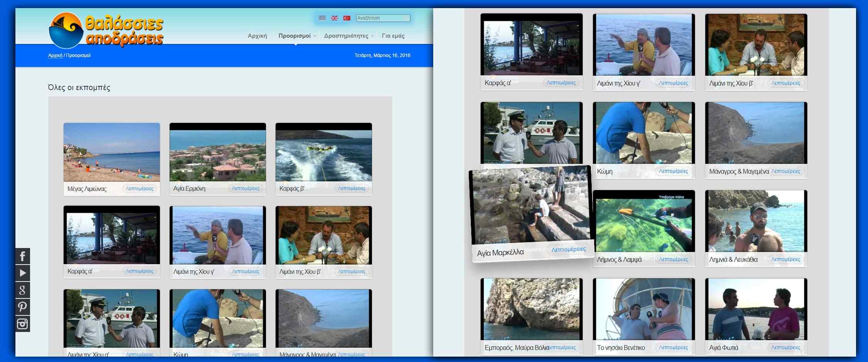Click the YouTube play sidebar icon

point(22,273)
